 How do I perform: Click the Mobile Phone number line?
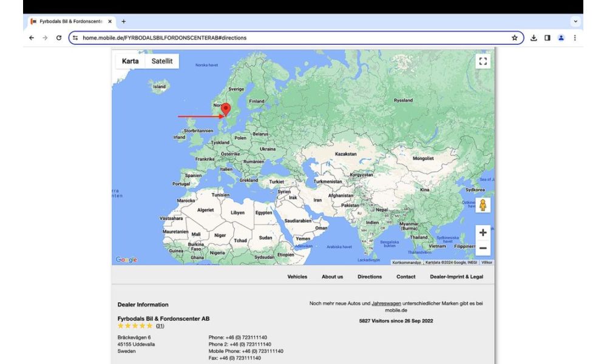pyautogui.click(x=246, y=351)
